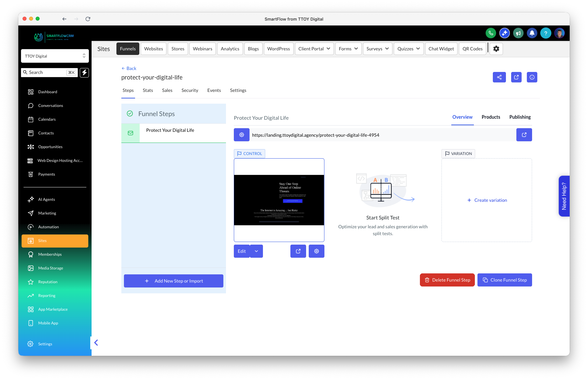Image resolution: width=588 pixels, height=380 pixels.
Task: Click Add New Step or Import
Action: (x=173, y=281)
